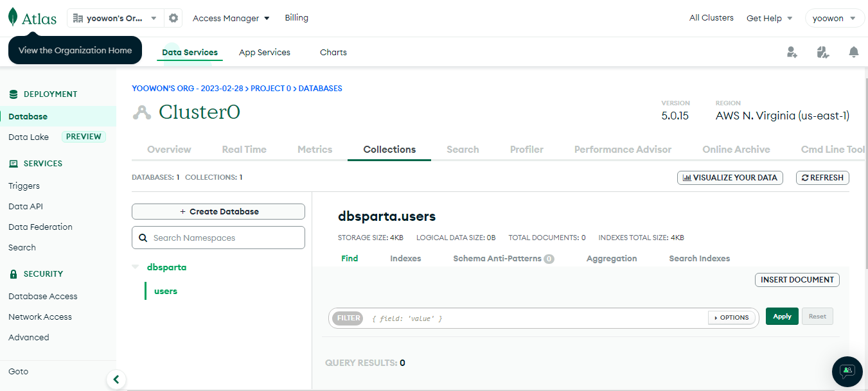Screen dimensions: 868x391
Task: Open the Cmd Line Tools tab
Action: tap(833, 150)
